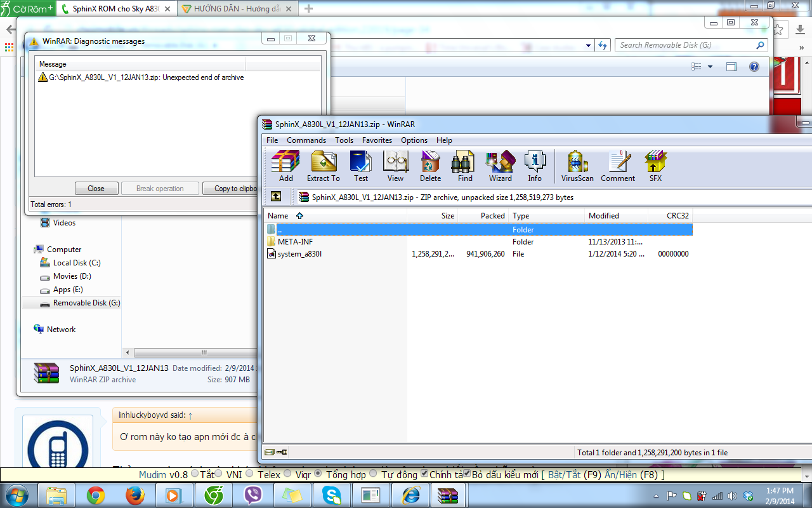Click the VirusScan toolbar icon
This screenshot has height=508, width=812.
coord(577,166)
